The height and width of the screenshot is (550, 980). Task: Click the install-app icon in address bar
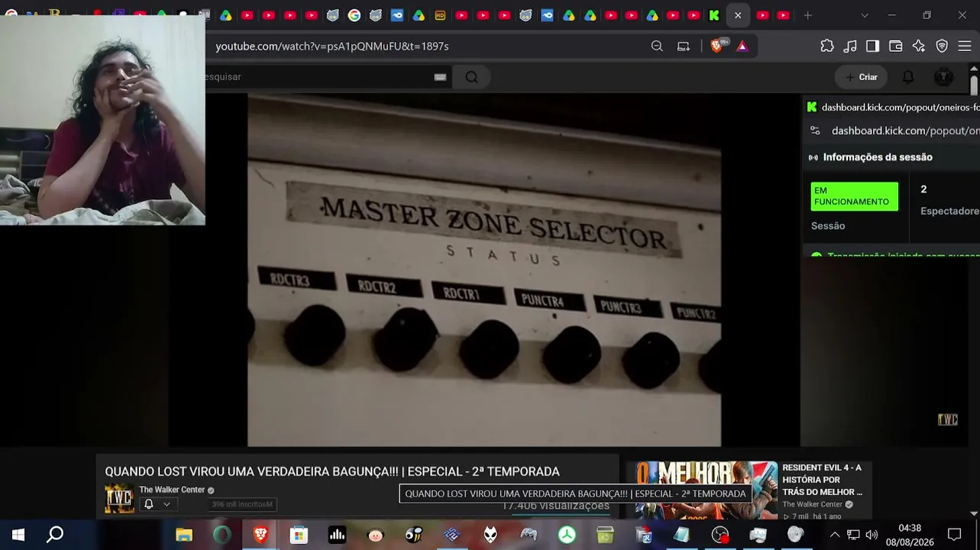pyautogui.click(x=684, y=46)
